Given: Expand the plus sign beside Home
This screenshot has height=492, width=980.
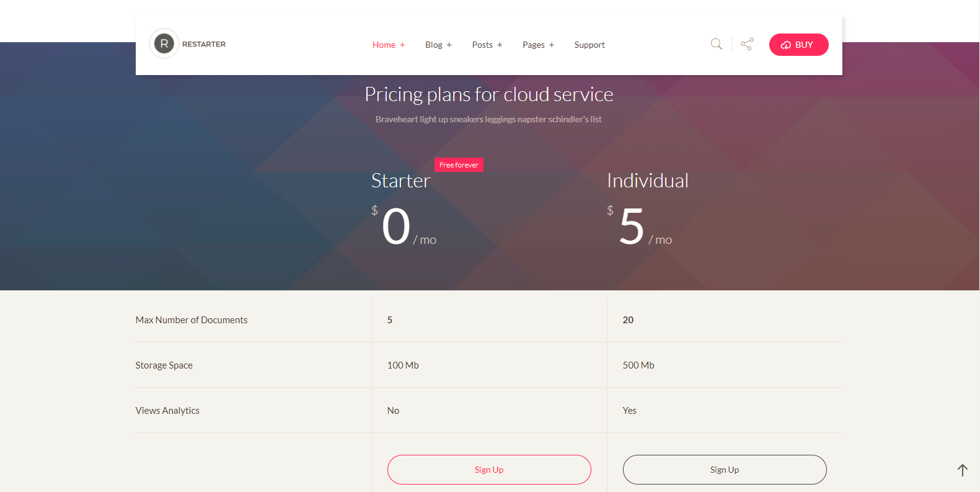Looking at the screenshot, I should pyautogui.click(x=402, y=45).
